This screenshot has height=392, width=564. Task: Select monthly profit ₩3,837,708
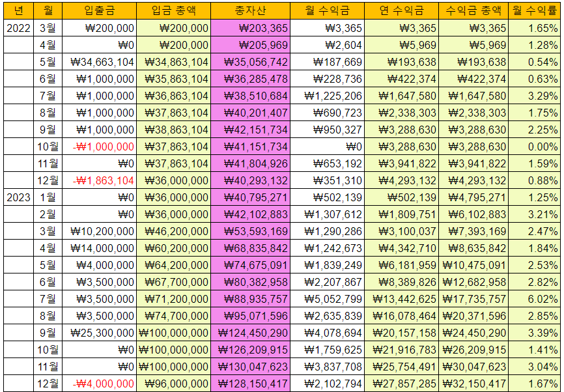click(328, 367)
